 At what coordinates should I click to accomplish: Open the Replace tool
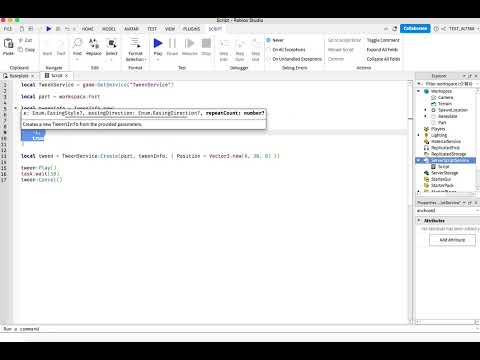(x=94, y=43)
